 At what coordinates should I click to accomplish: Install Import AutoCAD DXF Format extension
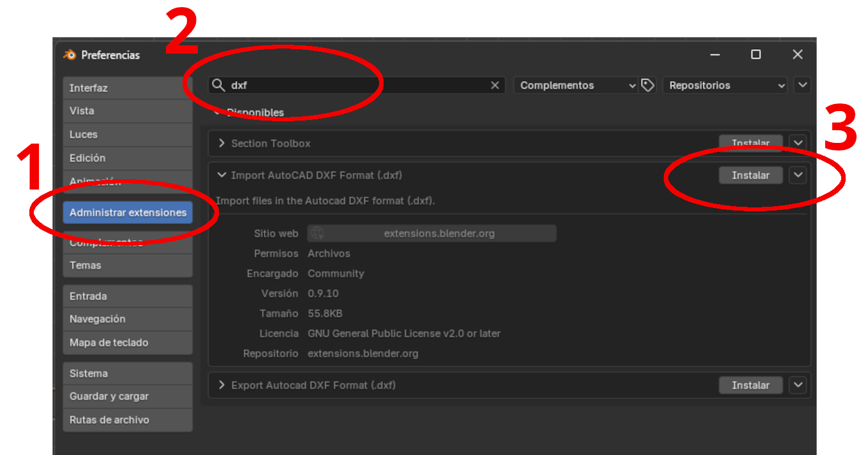pos(751,175)
